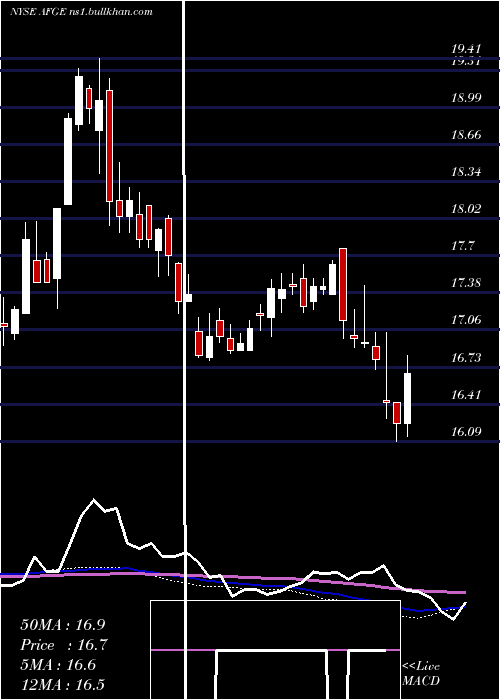This screenshot has width=500, height=700.
Task: Click the 18.34 price axis label
Action: click(x=466, y=171)
